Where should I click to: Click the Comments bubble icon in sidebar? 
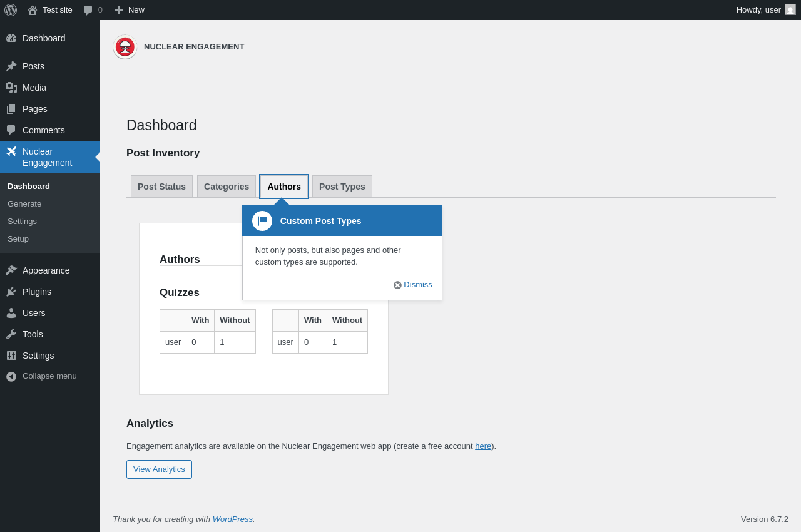11,130
